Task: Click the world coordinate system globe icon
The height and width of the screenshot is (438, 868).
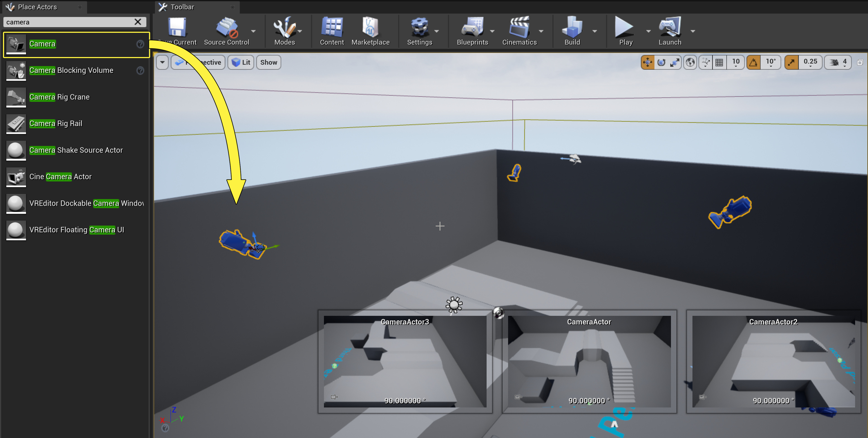Action: click(x=690, y=62)
